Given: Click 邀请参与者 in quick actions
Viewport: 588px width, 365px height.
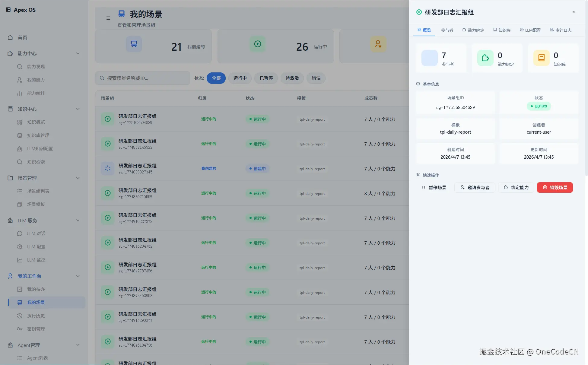Looking at the screenshot, I should pyautogui.click(x=475, y=187).
